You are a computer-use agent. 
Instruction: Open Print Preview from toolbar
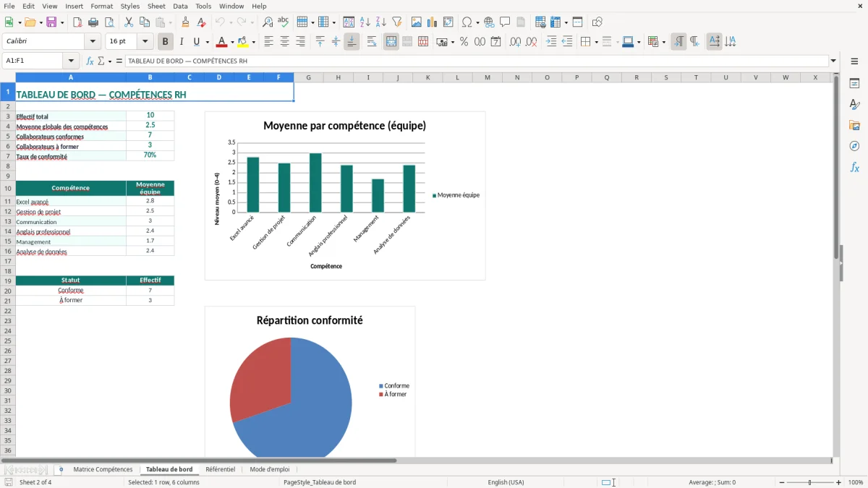pos(109,22)
